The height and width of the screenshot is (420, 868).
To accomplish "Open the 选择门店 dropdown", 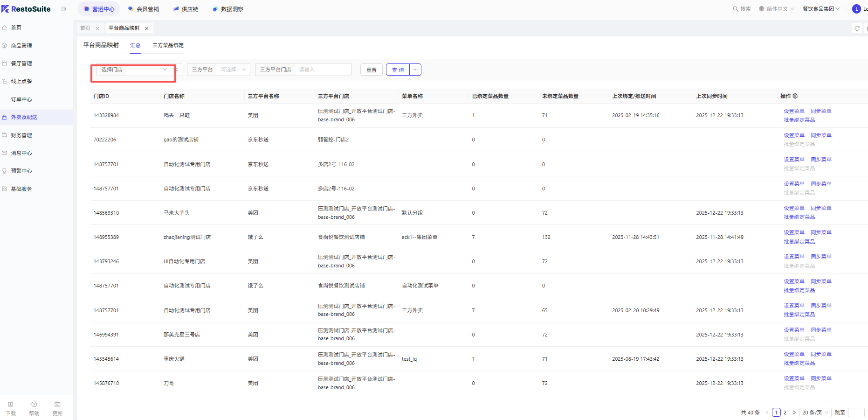I will 134,70.
